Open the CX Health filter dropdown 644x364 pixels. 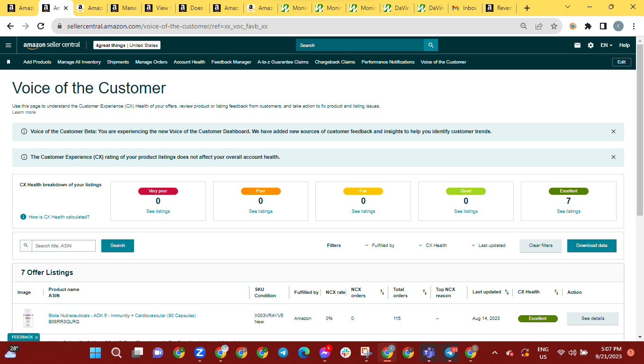[433, 246]
